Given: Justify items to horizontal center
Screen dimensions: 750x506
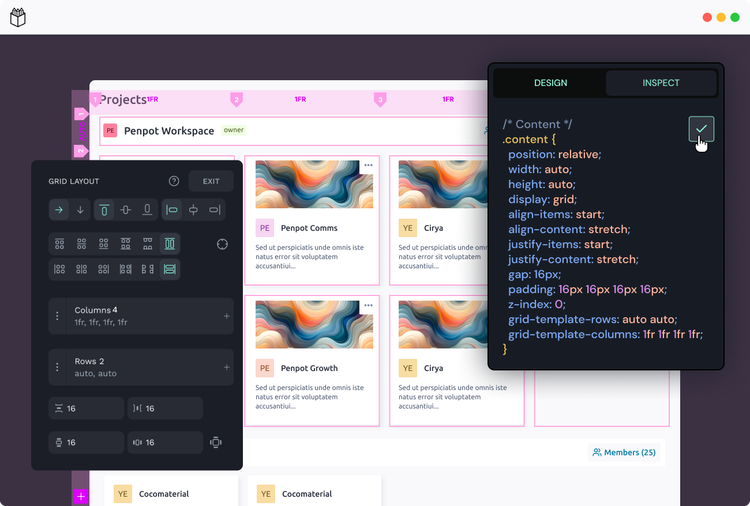Looking at the screenshot, I should [x=193, y=210].
